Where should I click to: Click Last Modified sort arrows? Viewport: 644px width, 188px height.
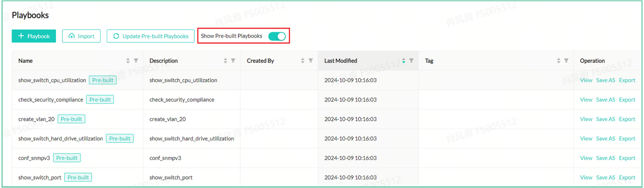tap(404, 61)
